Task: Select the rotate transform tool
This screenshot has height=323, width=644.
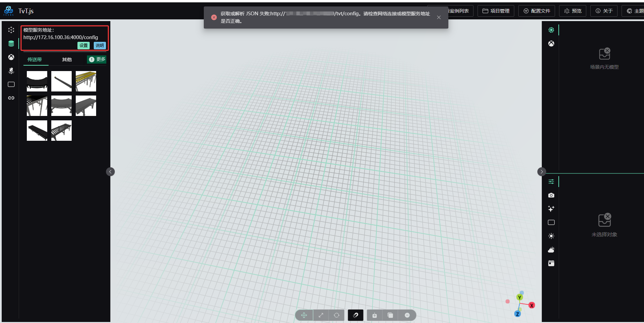Action: [x=337, y=315]
